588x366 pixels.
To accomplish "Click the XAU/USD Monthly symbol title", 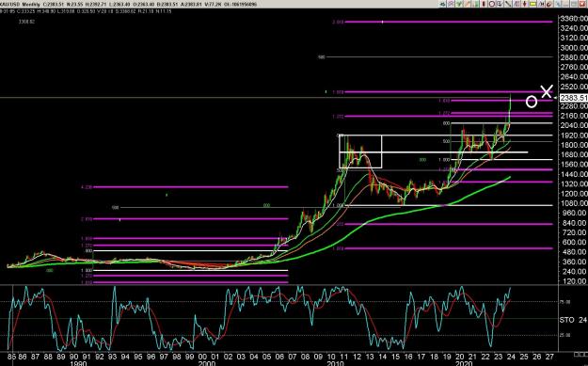I will 21,5.
